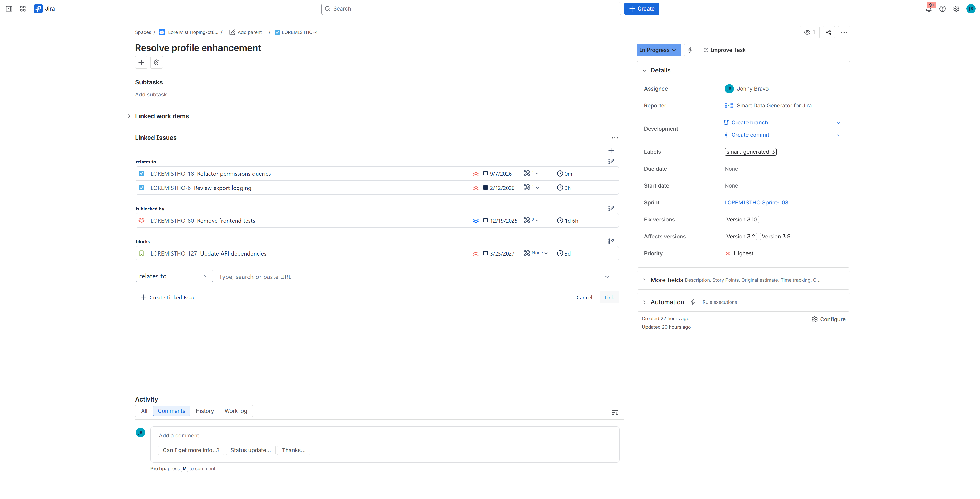
Task: Open the In Progress status dropdown
Action: click(658, 50)
